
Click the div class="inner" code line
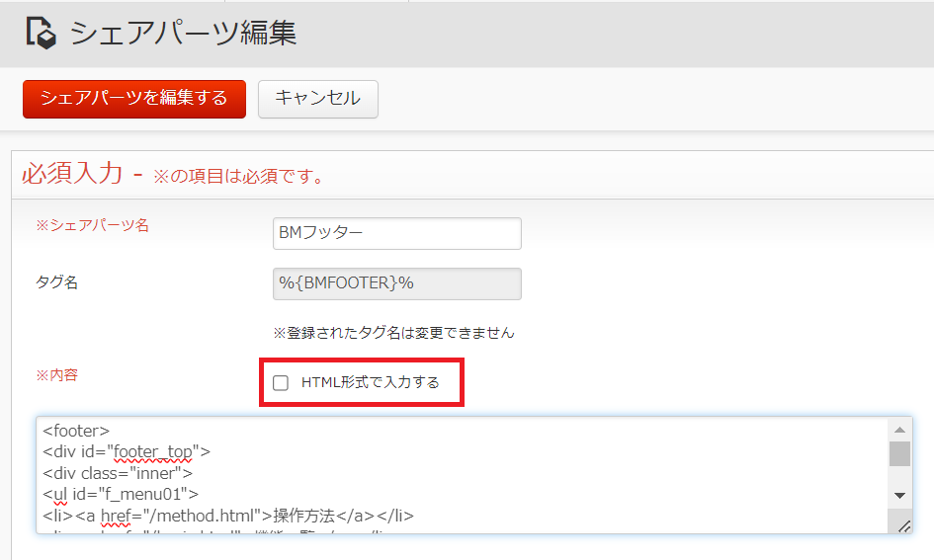118,473
